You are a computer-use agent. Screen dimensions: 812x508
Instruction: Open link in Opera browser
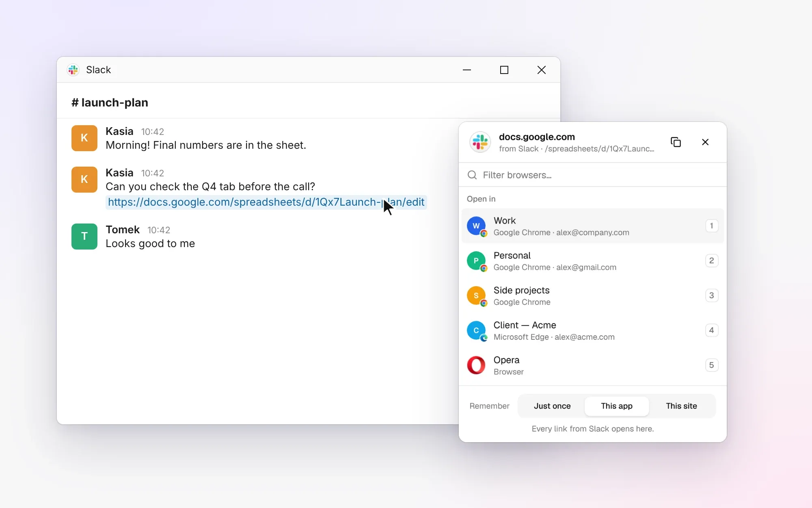click(x=593, y=365)
